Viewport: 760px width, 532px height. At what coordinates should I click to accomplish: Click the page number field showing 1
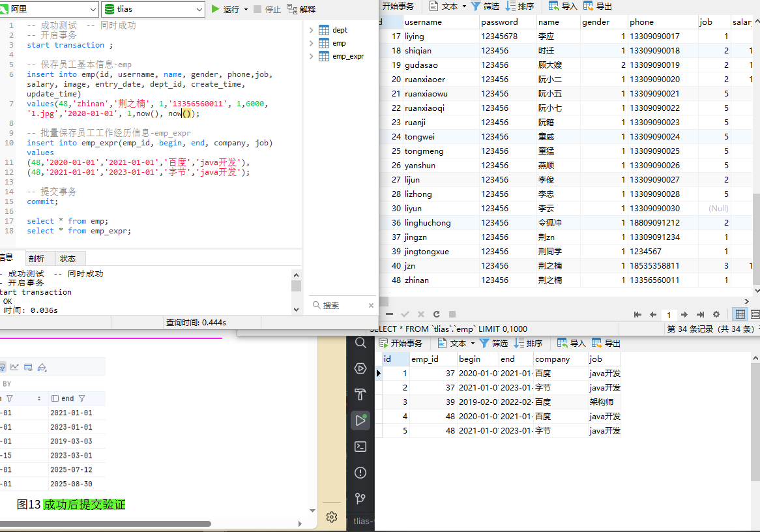pos(669,315)
